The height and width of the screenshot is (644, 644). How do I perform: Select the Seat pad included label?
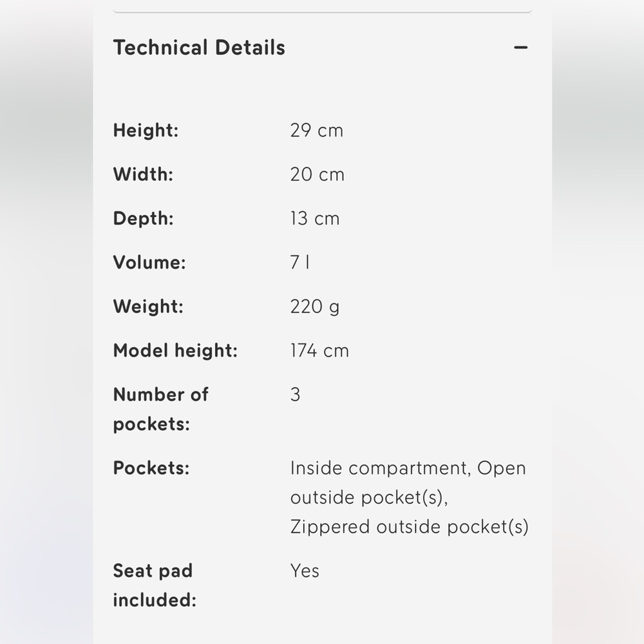point(155,585)
